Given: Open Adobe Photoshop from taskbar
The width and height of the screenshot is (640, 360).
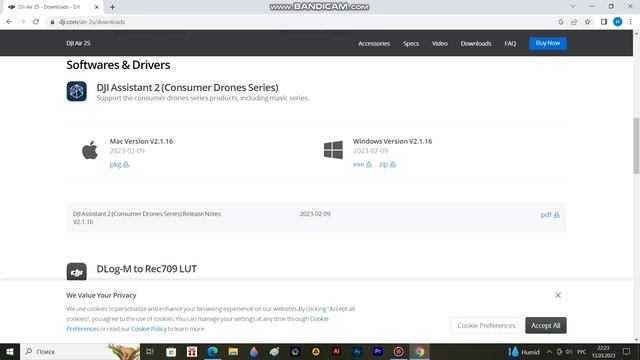Looking at the screenshot, I should click(x=357, y=351).
